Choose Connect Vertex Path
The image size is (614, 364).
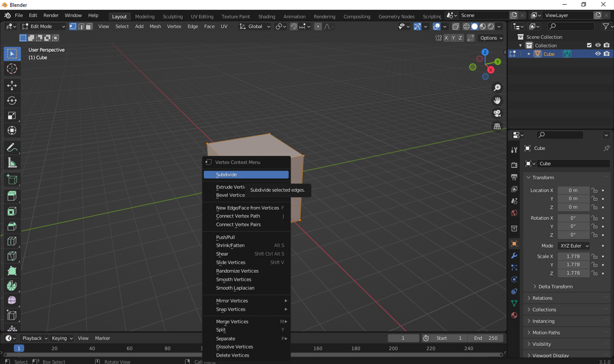(x=246, y=216)
